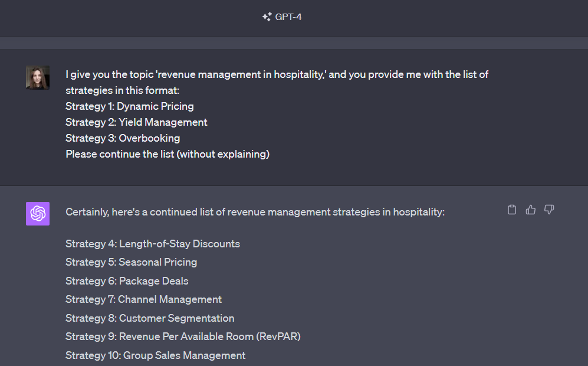The height and width of the screenshot is (366, 588).
Task: Click the purple ChatGPT logo avatar
Action: [x=38, y=214]
